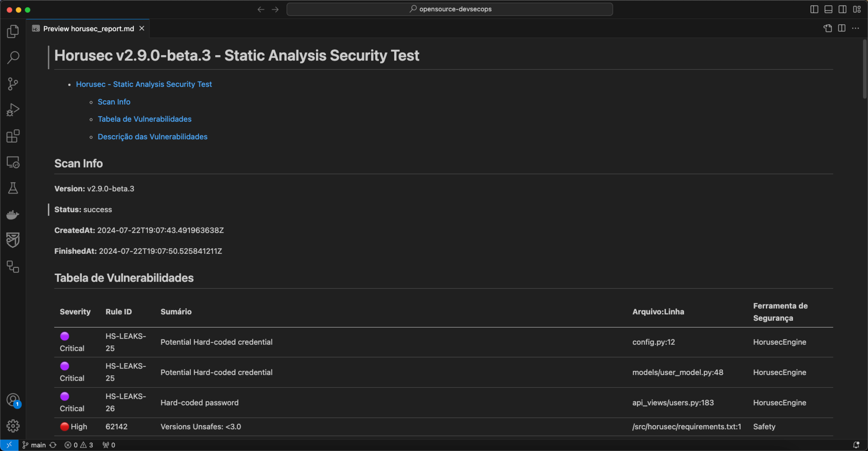
Task: Split the editor to the right
Action: point(842,28)
